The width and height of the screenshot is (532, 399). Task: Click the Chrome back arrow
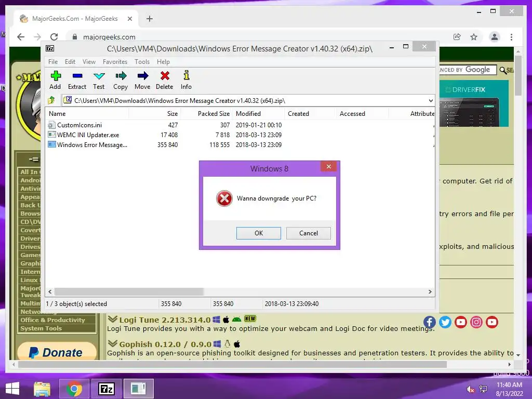tap(21, 37)
